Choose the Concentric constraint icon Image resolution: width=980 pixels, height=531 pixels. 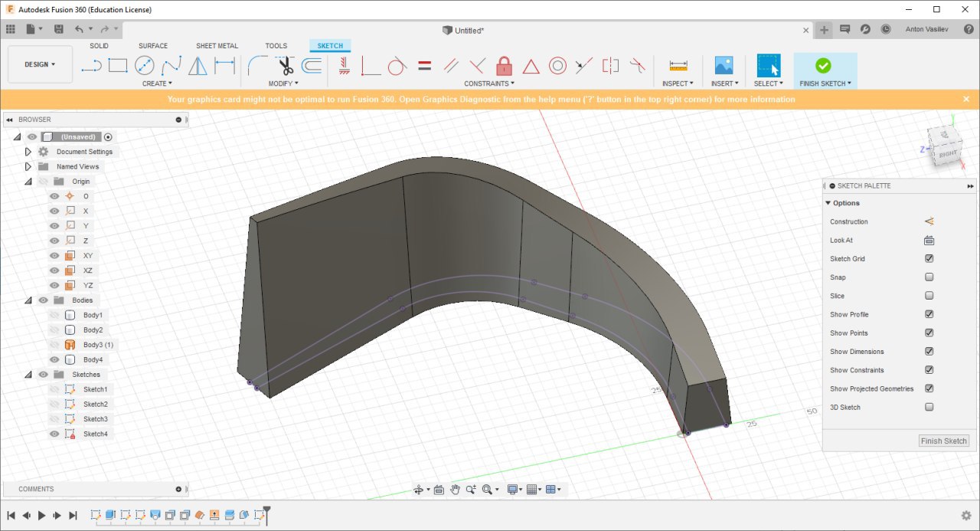[x=557, y=66]
